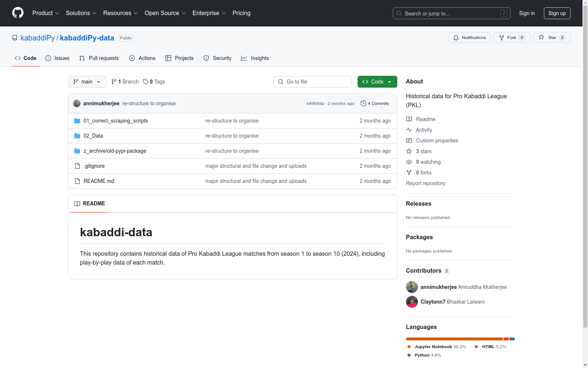Expand the Solutions menu
Image resolution: width=588 pixels, height=368 pixels.
point(81,13)
